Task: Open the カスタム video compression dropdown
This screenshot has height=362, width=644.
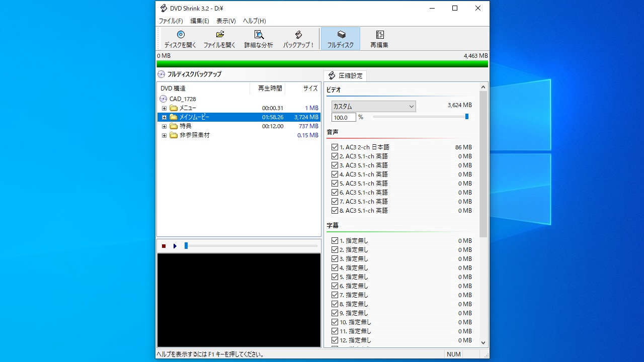Action: tap(373, 106)
